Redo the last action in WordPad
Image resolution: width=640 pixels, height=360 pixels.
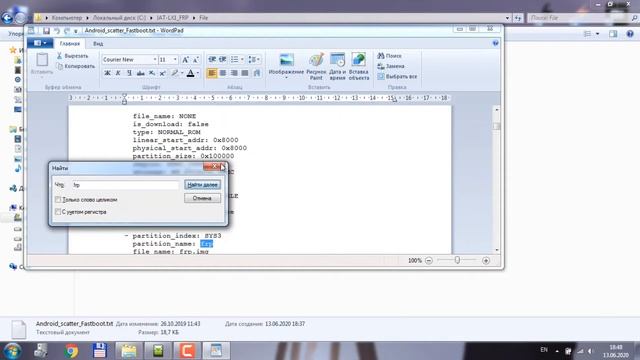coord(67,31)
